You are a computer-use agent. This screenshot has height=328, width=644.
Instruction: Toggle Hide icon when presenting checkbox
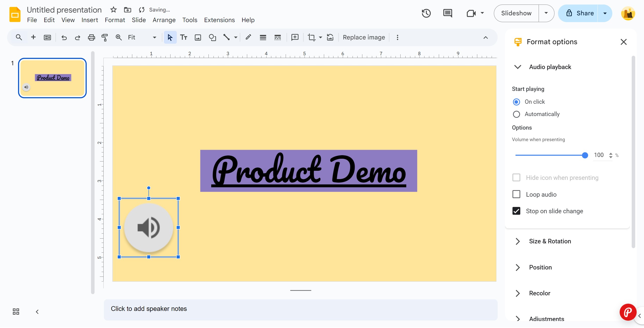[516, 178]
